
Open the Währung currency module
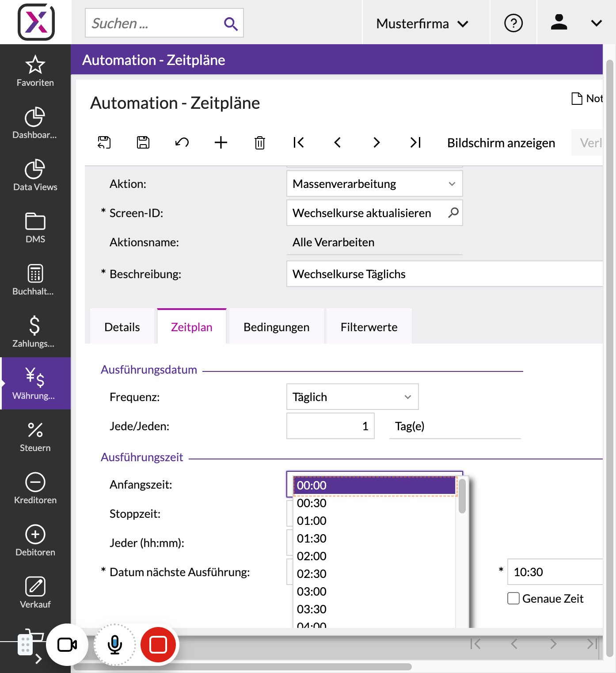(x=35, y=383)
